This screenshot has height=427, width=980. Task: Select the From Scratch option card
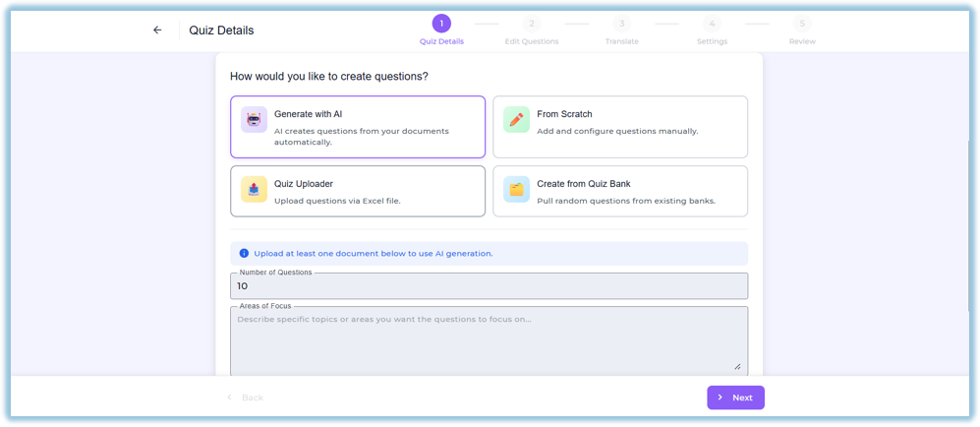[620, 127]
